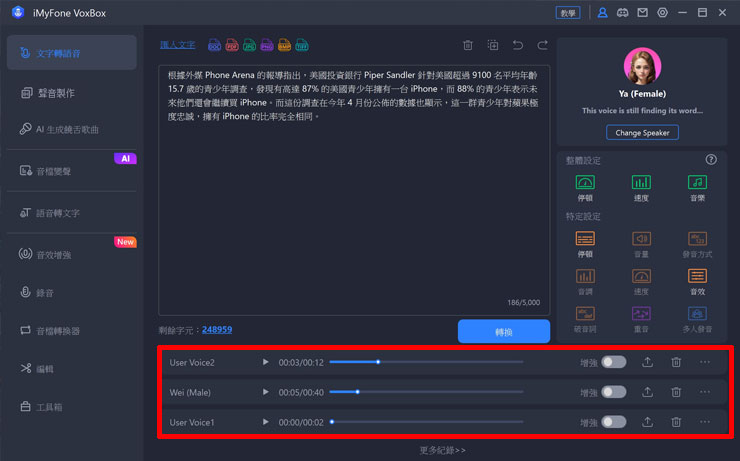Play the User Voice1 recording
This screenshot has width=740, height=461.
[266, 422]
